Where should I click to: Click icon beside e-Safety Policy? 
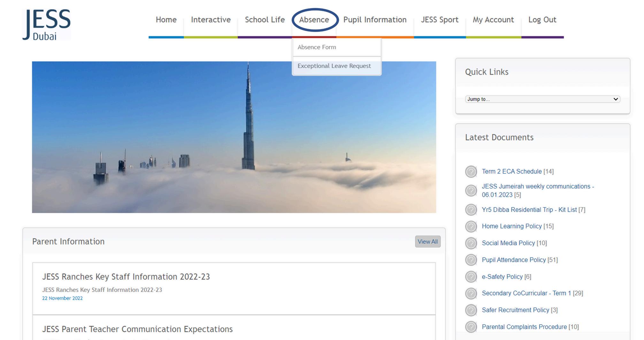(x=471, y=277)
